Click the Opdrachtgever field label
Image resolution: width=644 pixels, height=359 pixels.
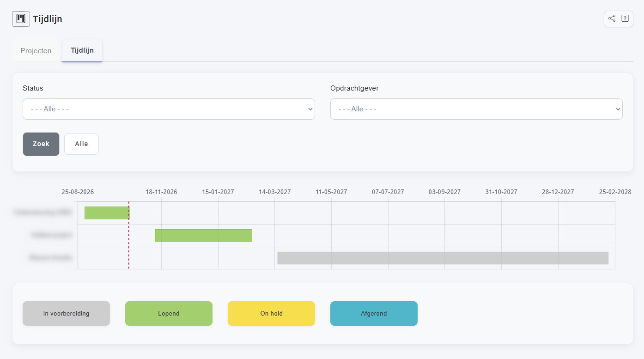point(354,88)
